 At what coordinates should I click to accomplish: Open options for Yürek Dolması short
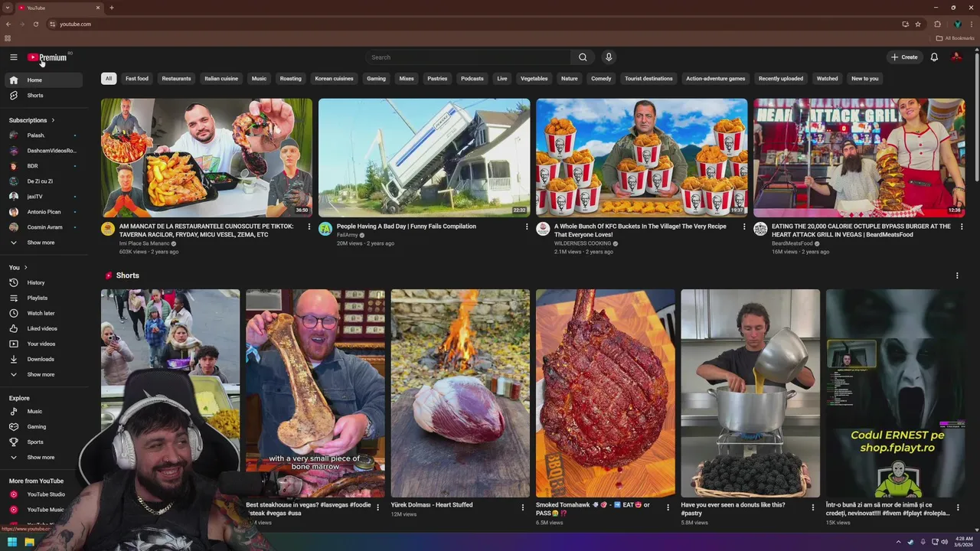pos(523,507)
